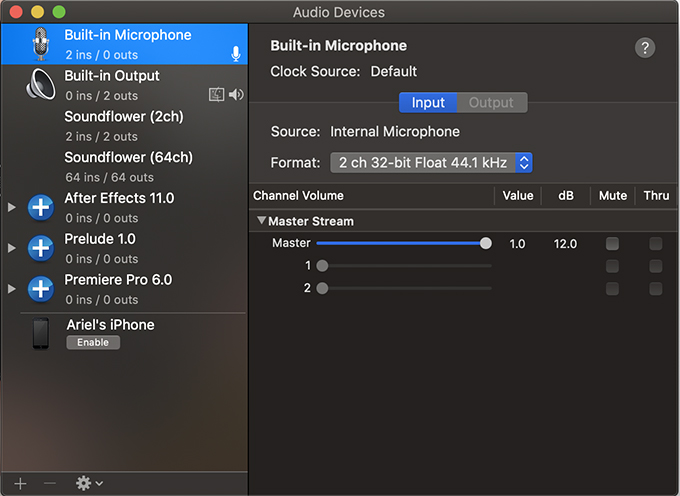The height and width of the screenshot is (496, 680).
Task: Click the system alert sound indicator icon
Action: point(216,95)
